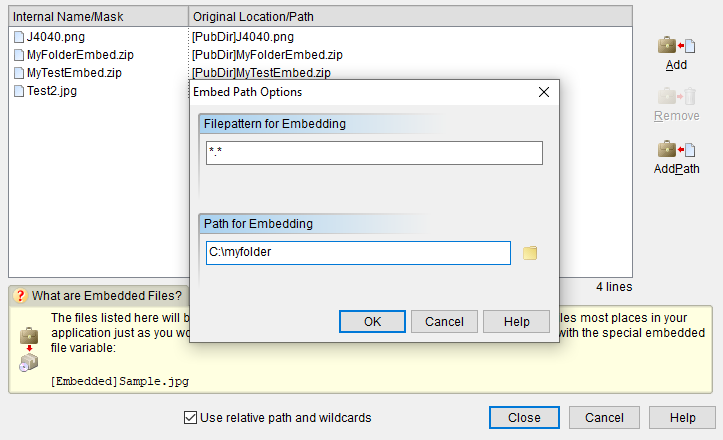
Task: Click the Test2.jpg file icon
Action: click(x=19, y=91)
